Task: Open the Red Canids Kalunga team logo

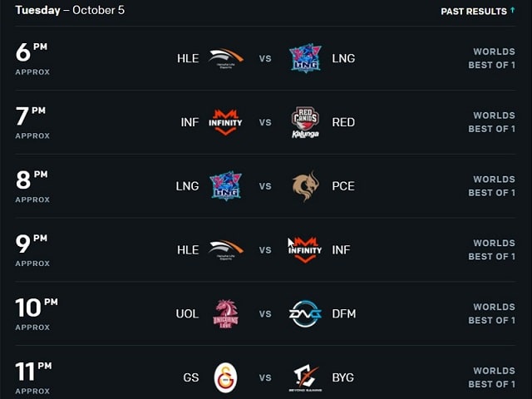Action: click(x=305, y=122)
